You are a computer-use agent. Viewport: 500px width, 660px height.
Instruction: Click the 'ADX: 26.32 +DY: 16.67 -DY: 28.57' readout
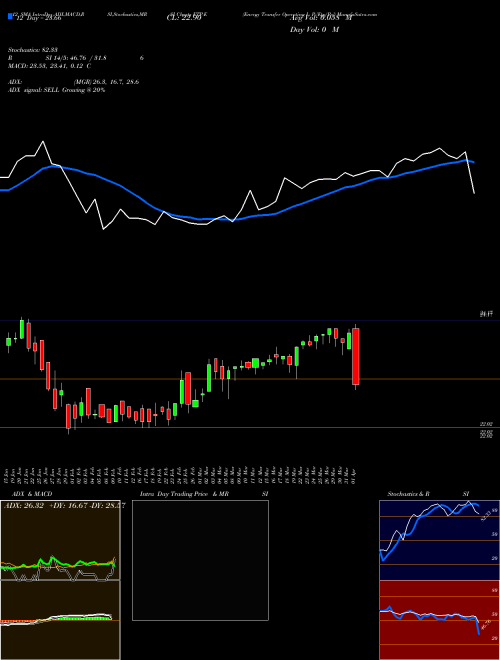(x=64, y=506)
